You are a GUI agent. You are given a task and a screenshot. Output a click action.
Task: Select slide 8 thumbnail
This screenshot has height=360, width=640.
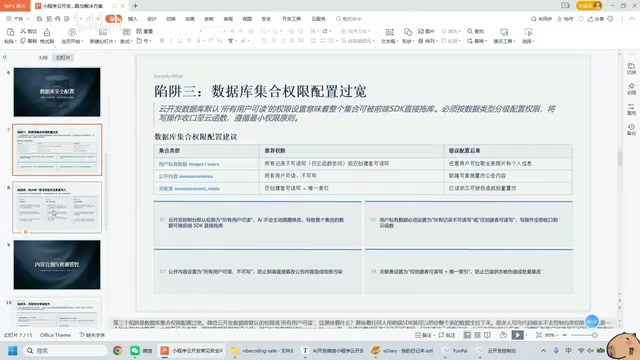[57, 207]
